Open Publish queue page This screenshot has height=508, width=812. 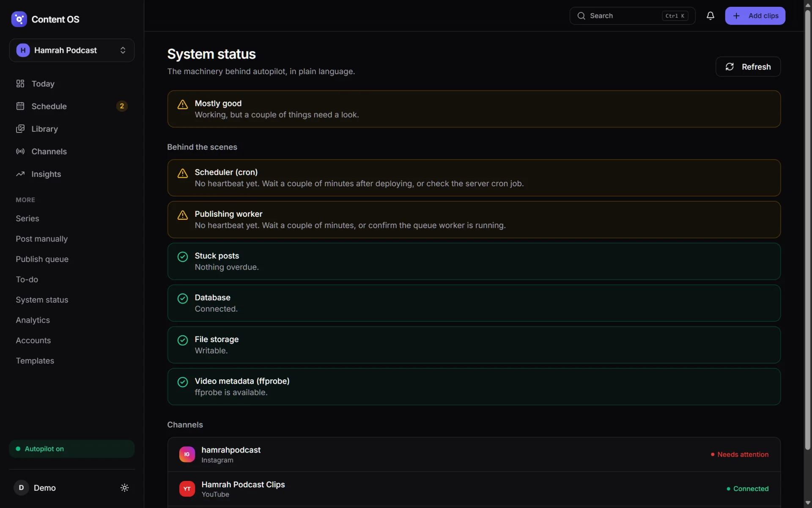pyautogui.click(x=42, y=259)
